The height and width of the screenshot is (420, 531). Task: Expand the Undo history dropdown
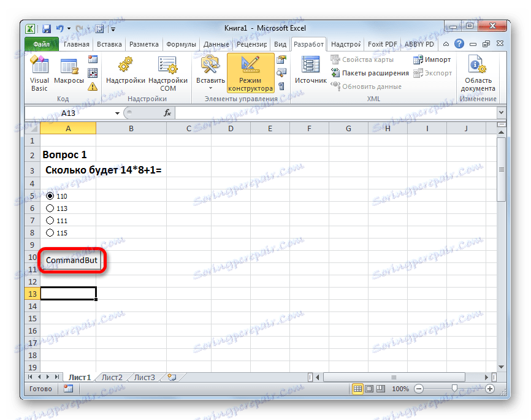(69, 29)
